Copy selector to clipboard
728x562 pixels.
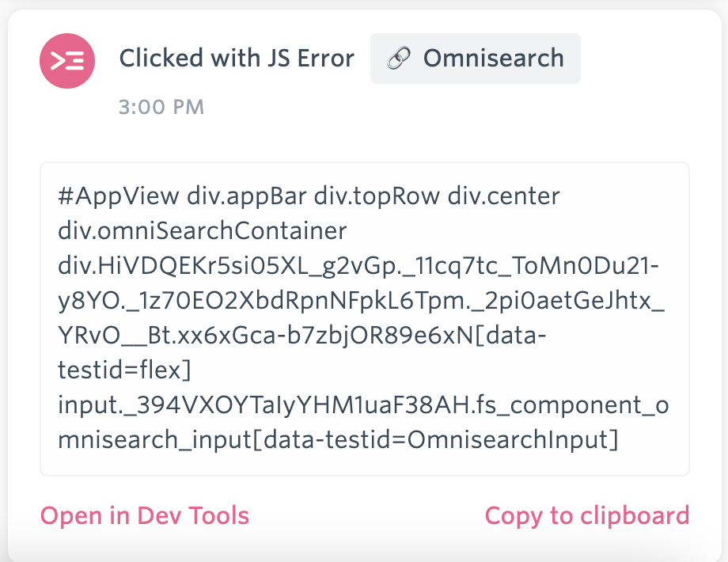click(x=587, y=516)
